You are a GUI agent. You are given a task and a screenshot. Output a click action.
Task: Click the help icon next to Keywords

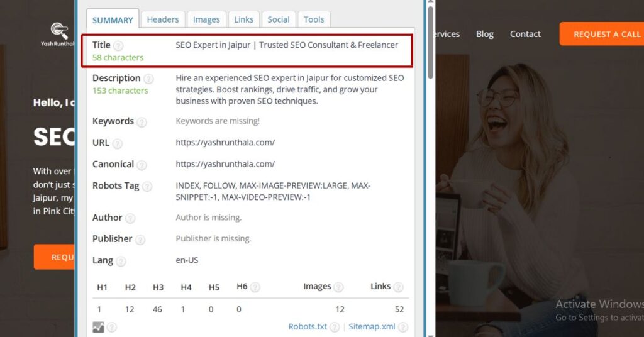tap(142, 122)
